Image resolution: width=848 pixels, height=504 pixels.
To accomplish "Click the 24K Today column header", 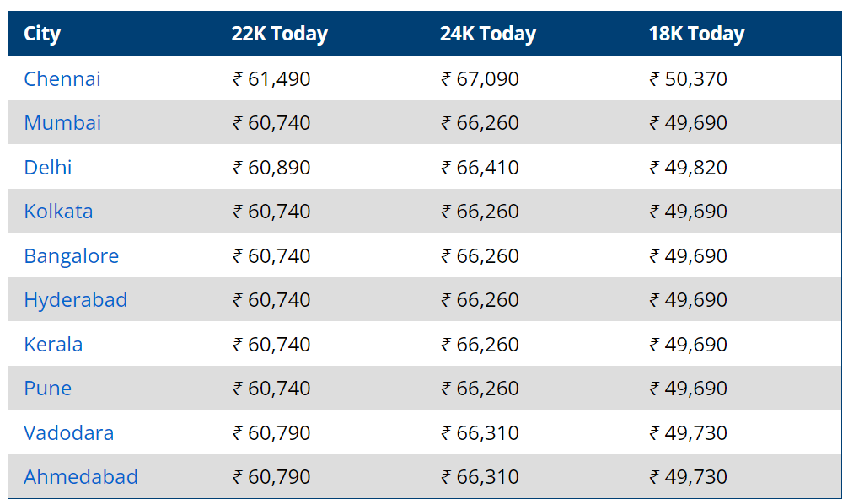I will (488, 34).
